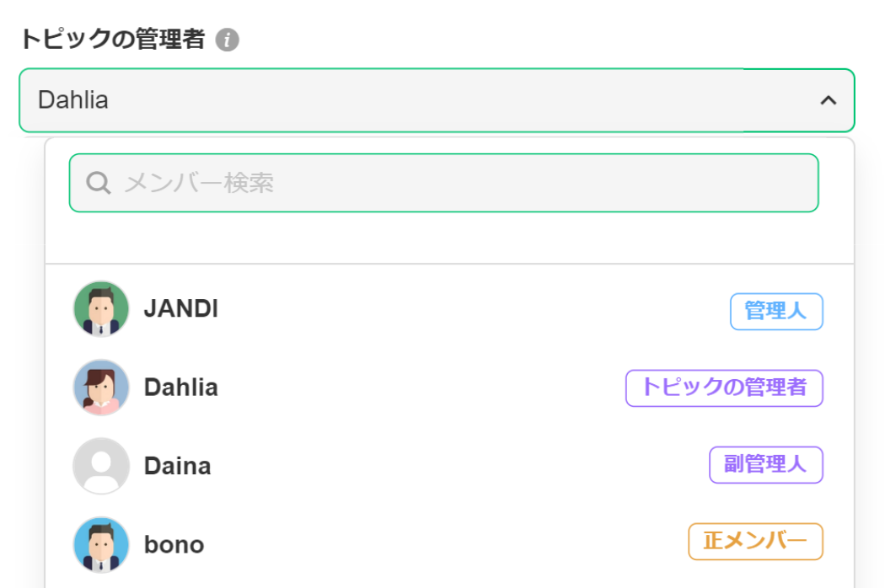Click the selected Dahlia value in combo box
Screen dimensions: 885x588
(x=73, y=100)
